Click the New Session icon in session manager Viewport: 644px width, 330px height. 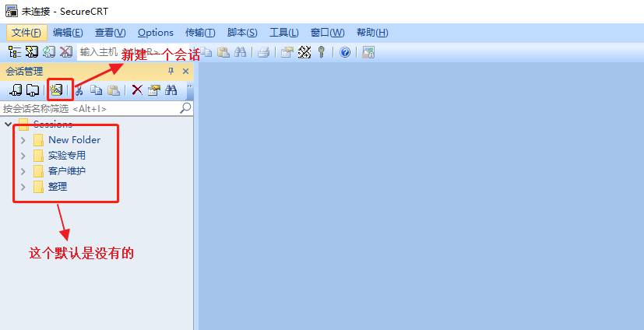pos(56,90)
